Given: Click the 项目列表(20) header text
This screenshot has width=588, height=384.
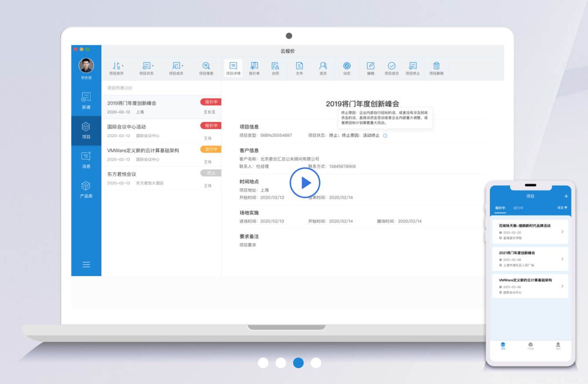Looking at the screenshot, I should 120,88.
